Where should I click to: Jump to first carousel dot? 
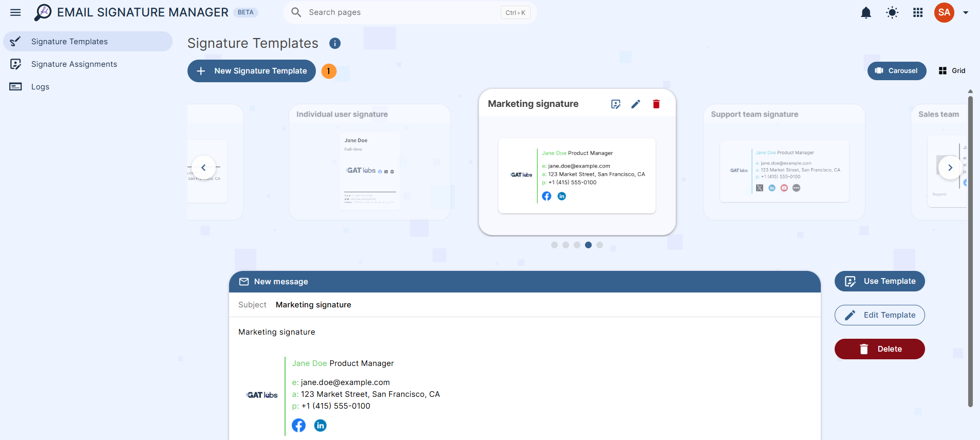(x=554, y=245)
